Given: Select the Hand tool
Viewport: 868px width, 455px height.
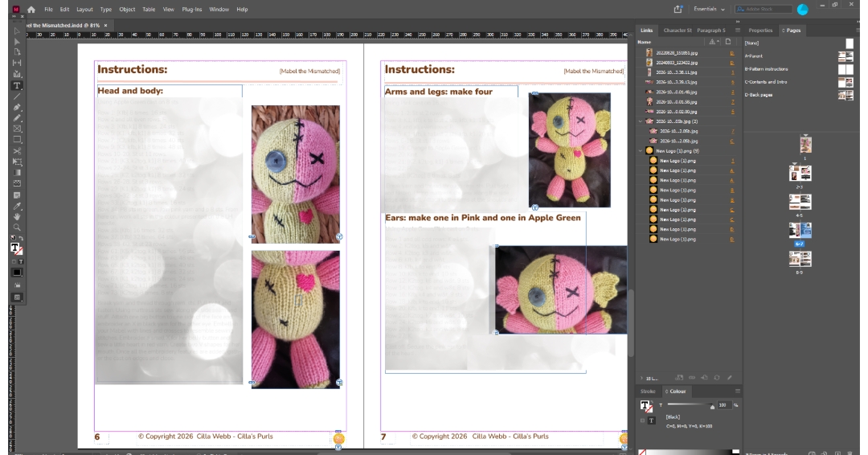Looking at the screenshot, I should 17,217.
